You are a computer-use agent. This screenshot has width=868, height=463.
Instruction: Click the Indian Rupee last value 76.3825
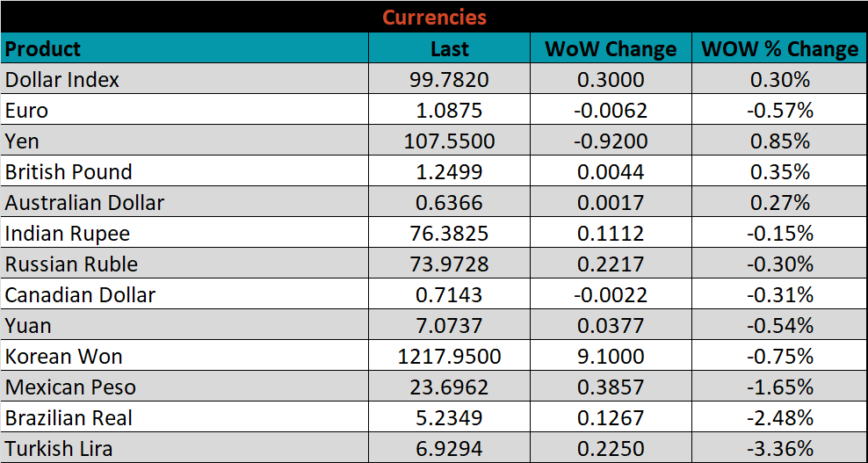(x=449, y=234)
